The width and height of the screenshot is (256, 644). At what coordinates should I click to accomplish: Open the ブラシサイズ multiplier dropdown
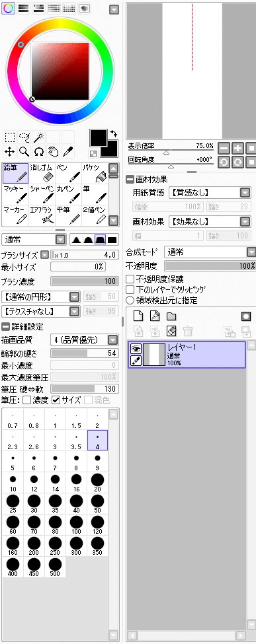[44, 255]
